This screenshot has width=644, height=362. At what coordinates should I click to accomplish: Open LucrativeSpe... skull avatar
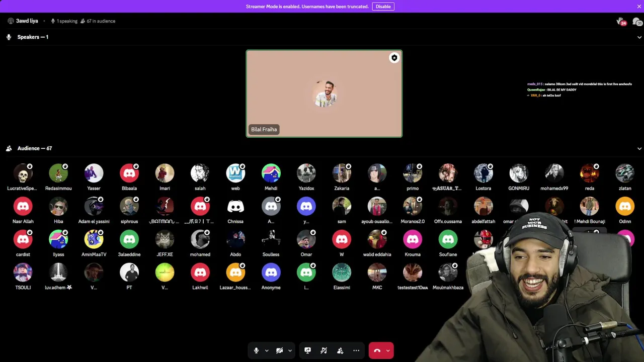(x=23, y=173)
